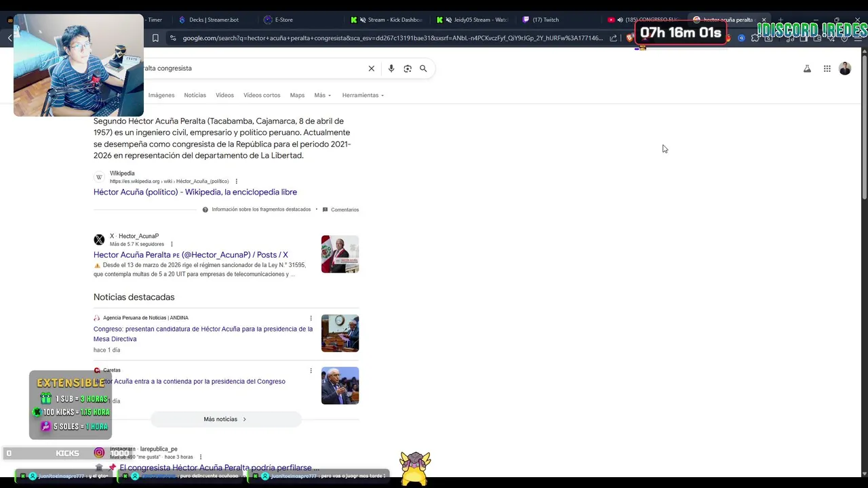Click the share icon in address bar

613,38
